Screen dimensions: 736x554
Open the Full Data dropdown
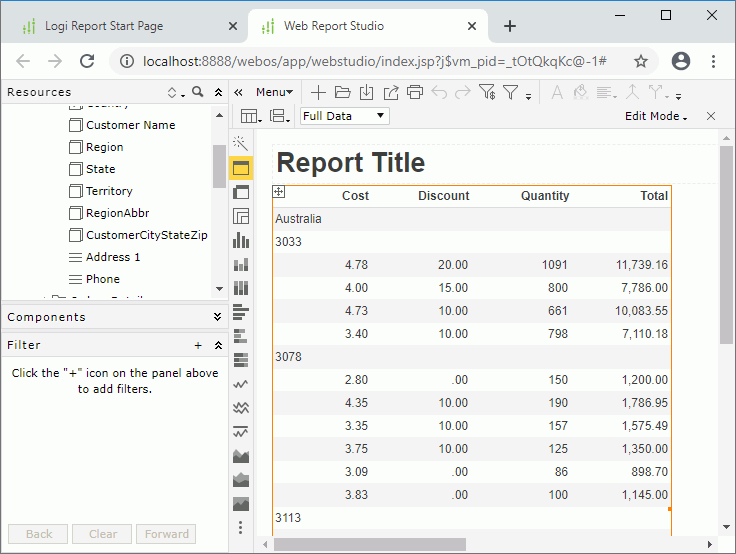coord(344,116)
